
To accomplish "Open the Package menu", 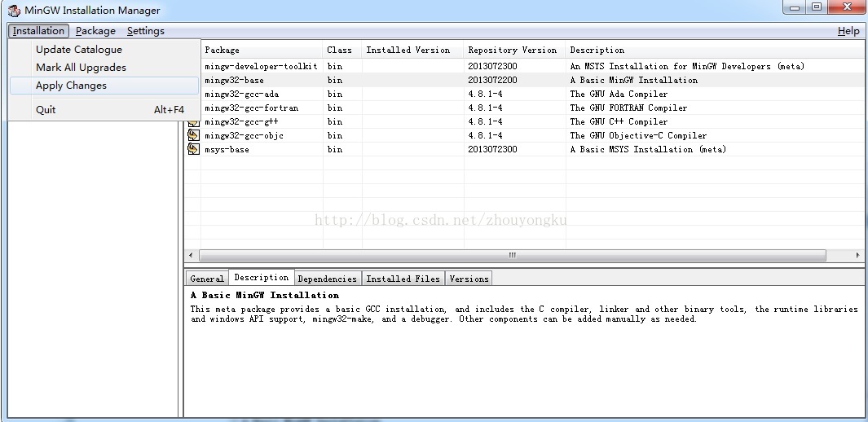I will coord(96,31).
